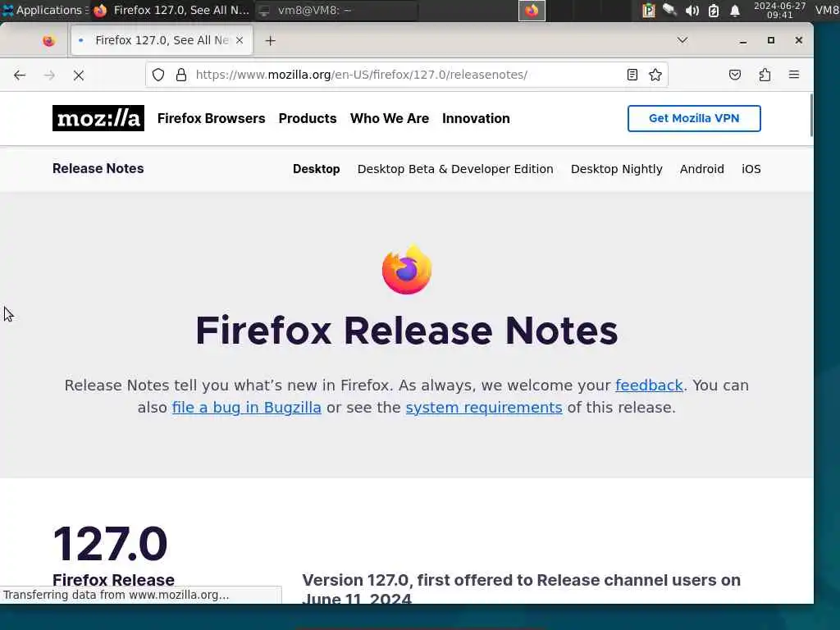Click Get Mozilla VPN button

694,118
